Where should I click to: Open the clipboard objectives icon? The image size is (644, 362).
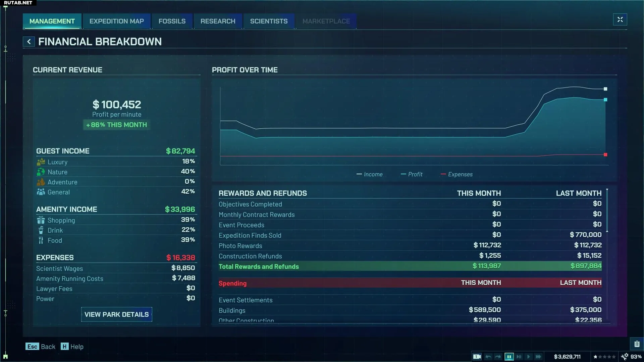pyautogui.click(x=637, y=344)
